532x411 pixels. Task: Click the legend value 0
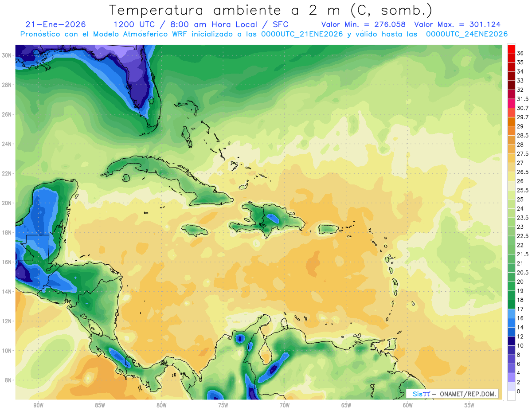[519, 391]
